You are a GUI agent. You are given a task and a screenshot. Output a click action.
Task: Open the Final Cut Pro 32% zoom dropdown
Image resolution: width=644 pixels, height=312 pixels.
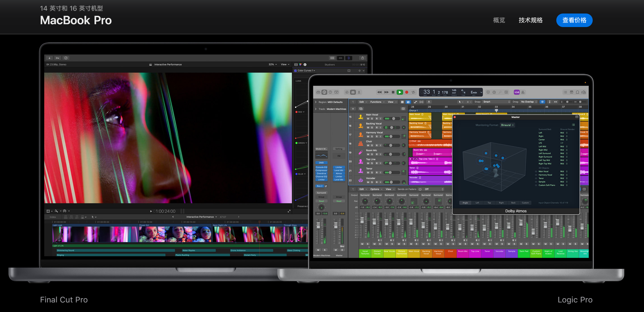pyautogui.click(x=272, y=64)
